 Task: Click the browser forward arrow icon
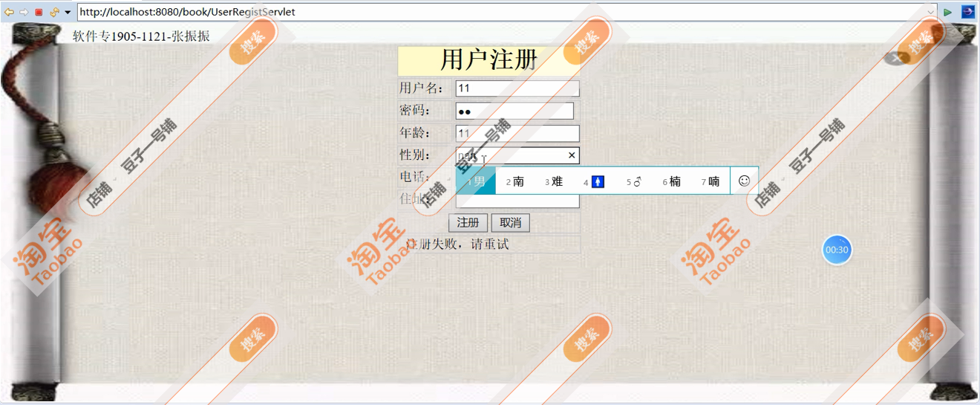coord(24,12)
